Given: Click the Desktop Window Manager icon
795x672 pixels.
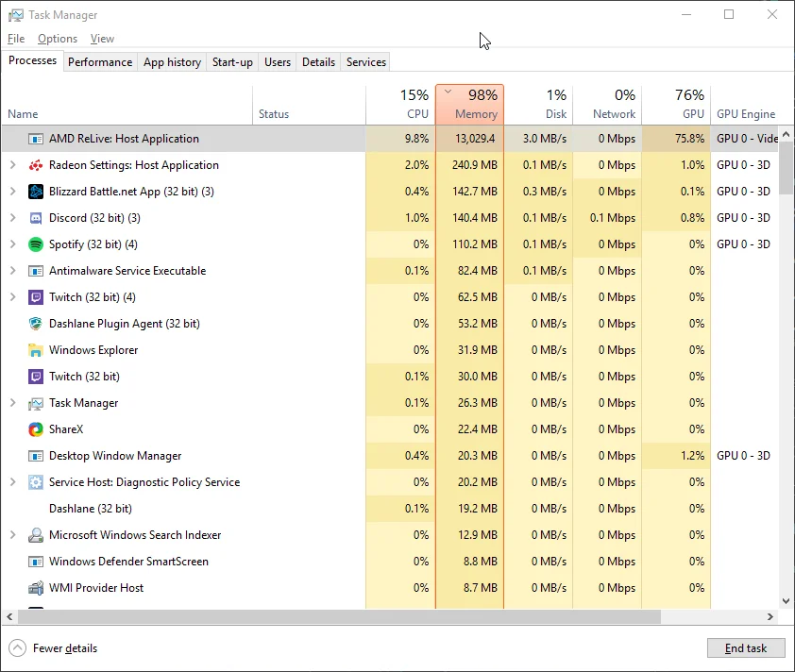Looking at the screenshot, I should tap(36, 456).
